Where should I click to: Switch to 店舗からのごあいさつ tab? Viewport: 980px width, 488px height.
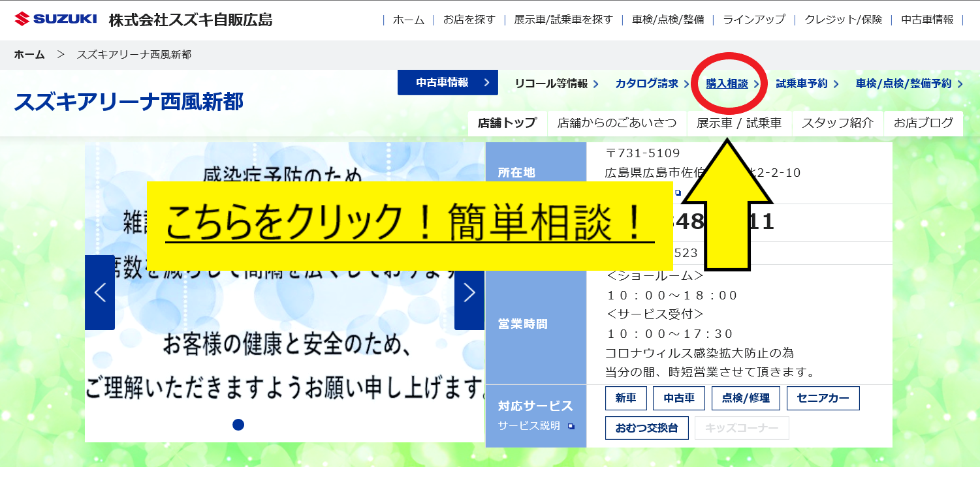(x=617, y=123)
